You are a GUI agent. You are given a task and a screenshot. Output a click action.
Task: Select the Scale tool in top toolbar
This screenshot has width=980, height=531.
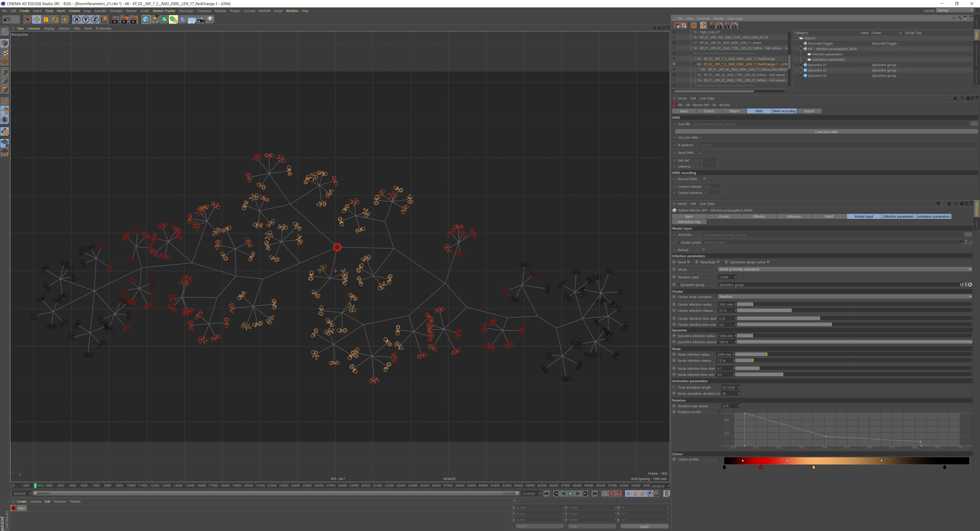pos(46,19)
